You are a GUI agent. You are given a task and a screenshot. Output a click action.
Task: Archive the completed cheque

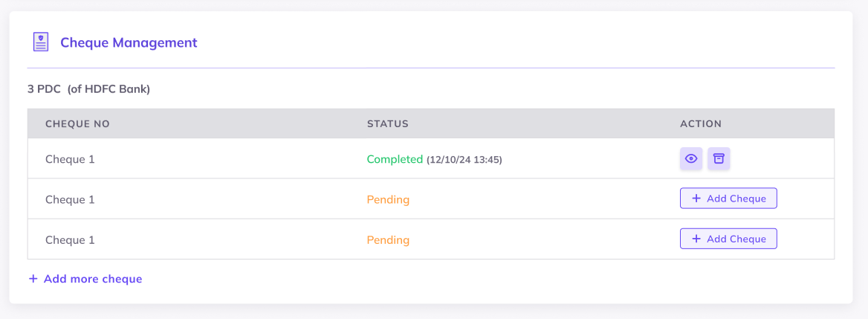[719, 158]
